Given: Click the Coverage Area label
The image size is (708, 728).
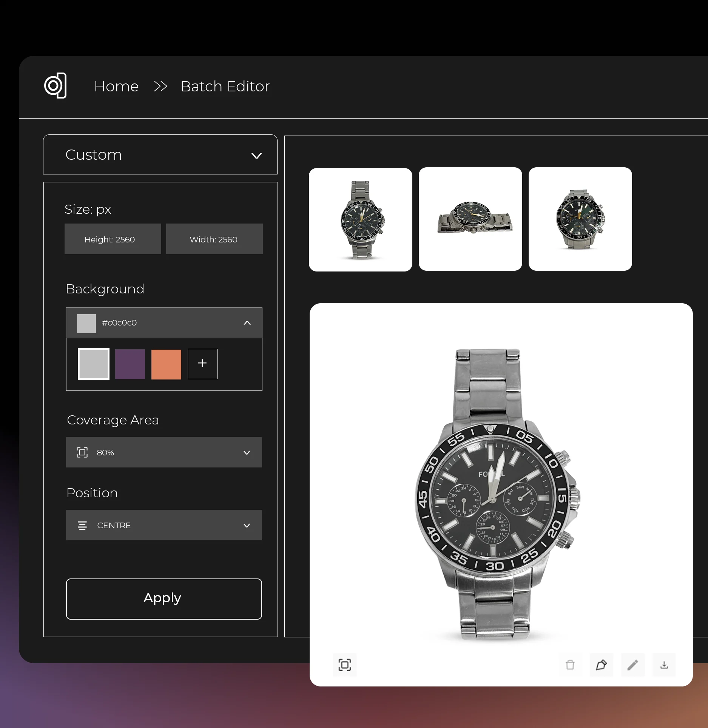Looking at the screenshot, I should [113, 420].
